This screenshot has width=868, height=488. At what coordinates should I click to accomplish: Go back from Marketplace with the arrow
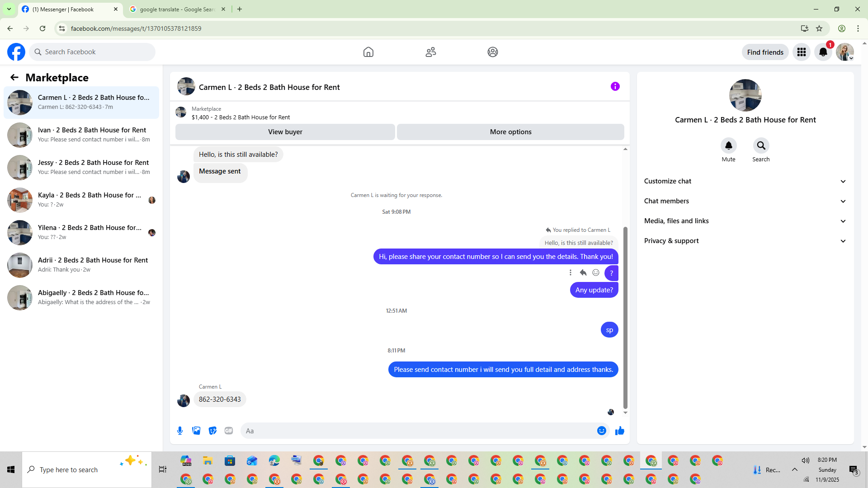pyautogui.click(x=14, y=77)
